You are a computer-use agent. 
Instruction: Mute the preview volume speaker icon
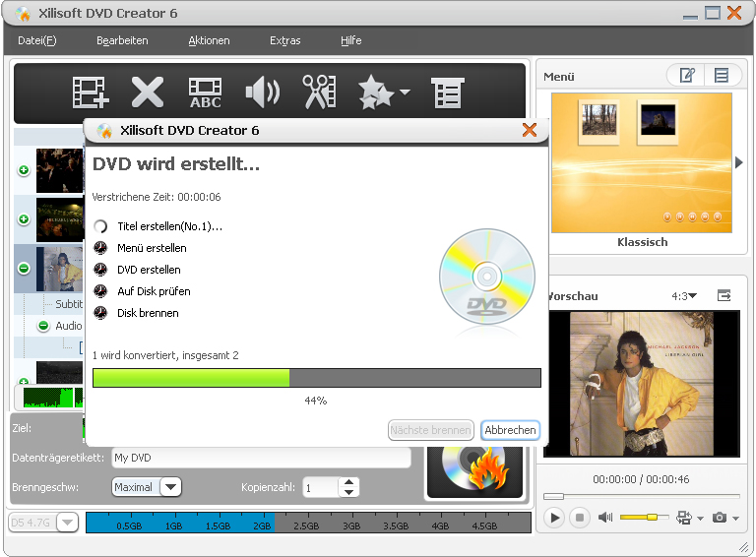click(605, 518)
